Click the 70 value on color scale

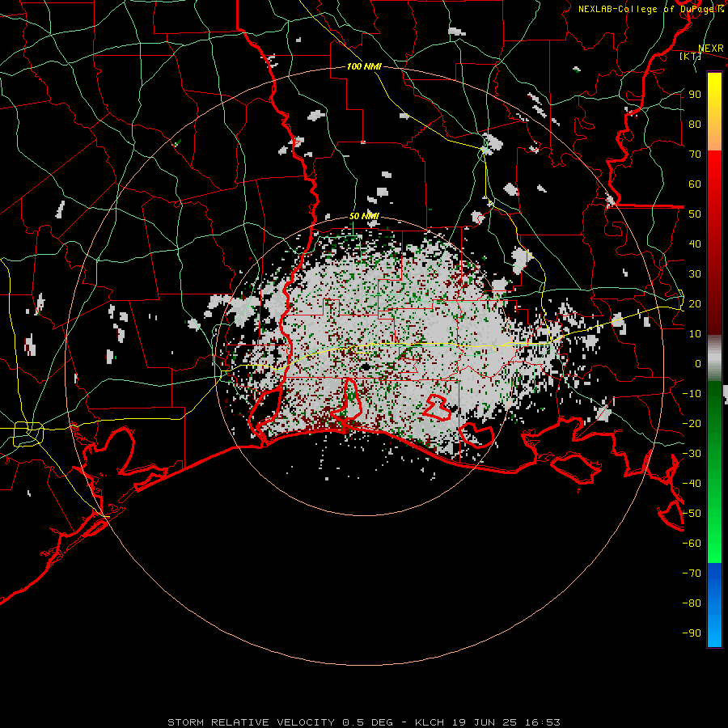pyautogui.click(x=695, y=154)
